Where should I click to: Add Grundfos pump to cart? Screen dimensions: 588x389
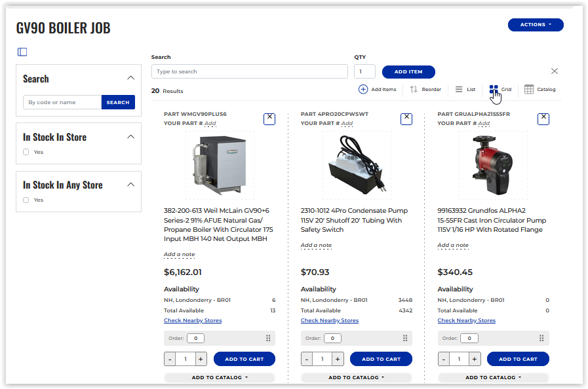(518, 359)
